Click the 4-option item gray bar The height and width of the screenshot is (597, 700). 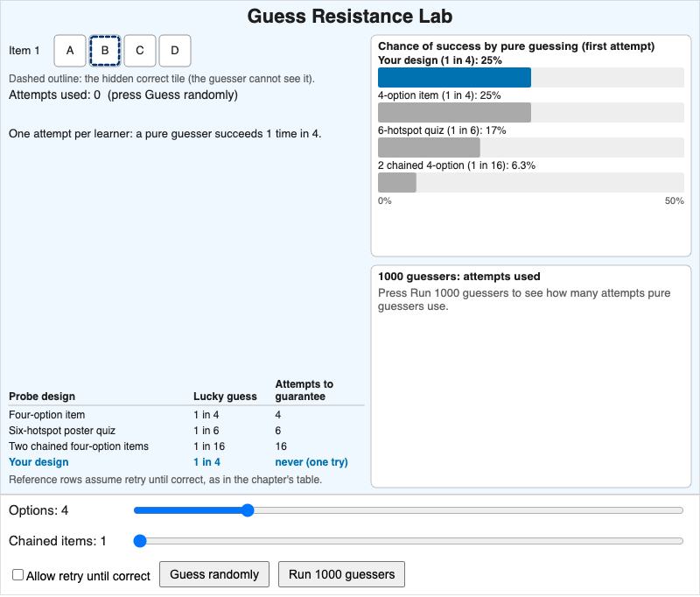point(454,113)
